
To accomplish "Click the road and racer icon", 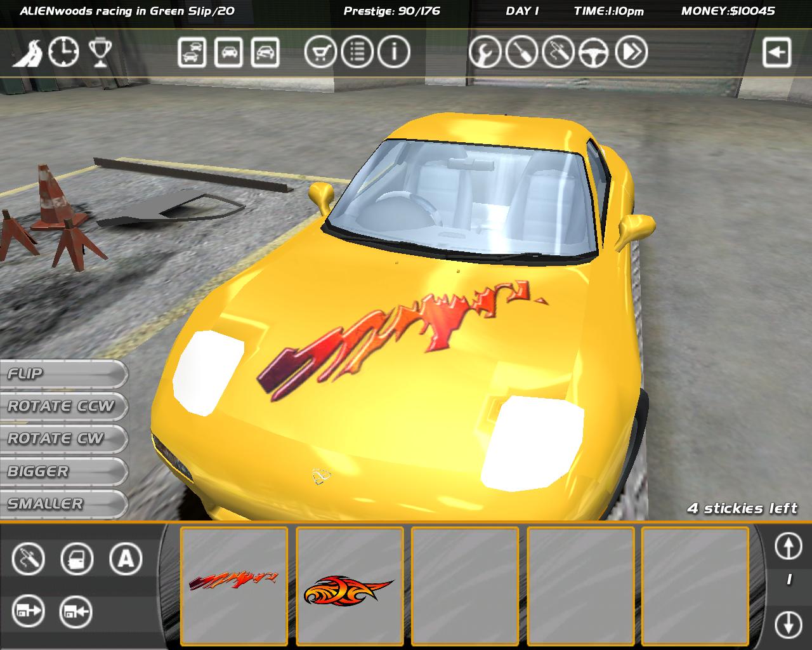I will point(28,52).
